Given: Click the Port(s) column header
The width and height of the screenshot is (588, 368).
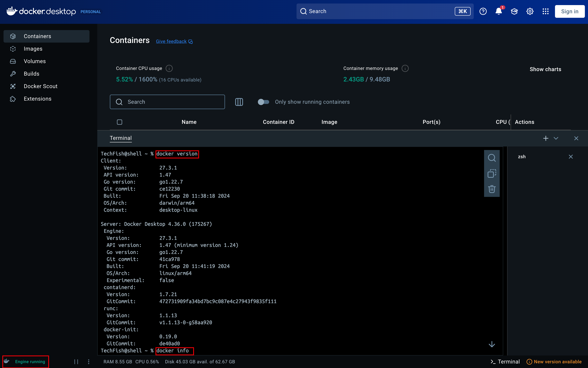Looking at the screenshot, I should pos(432,122).
